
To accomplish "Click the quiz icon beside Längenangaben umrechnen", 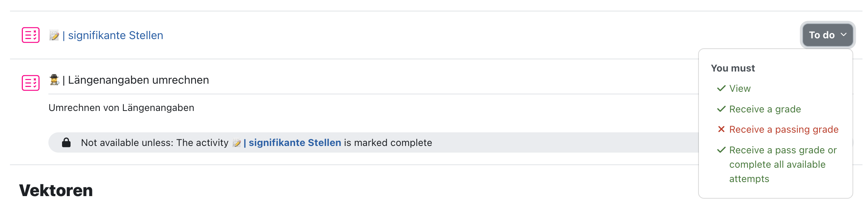I will coord(31,83).
